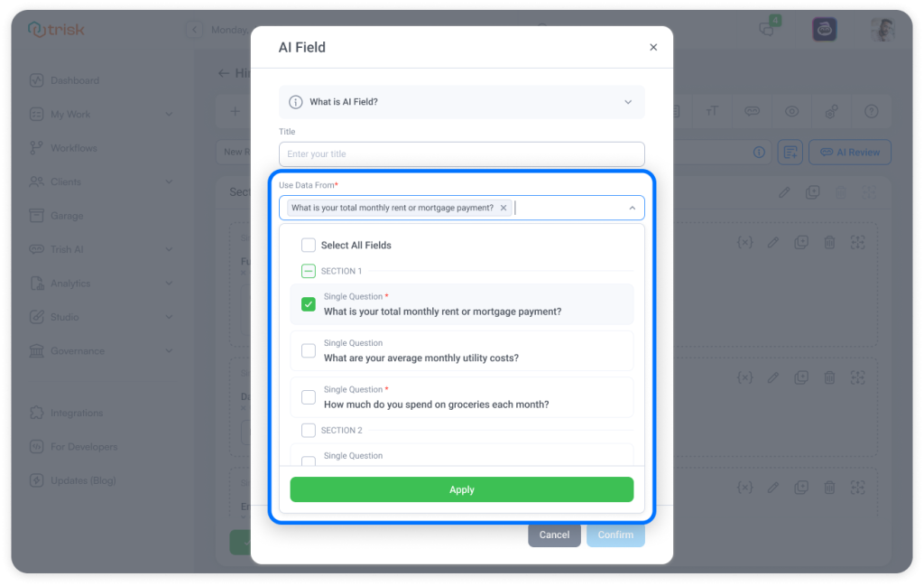Toggle the SECTION 2 checkbox

[309, 431]
